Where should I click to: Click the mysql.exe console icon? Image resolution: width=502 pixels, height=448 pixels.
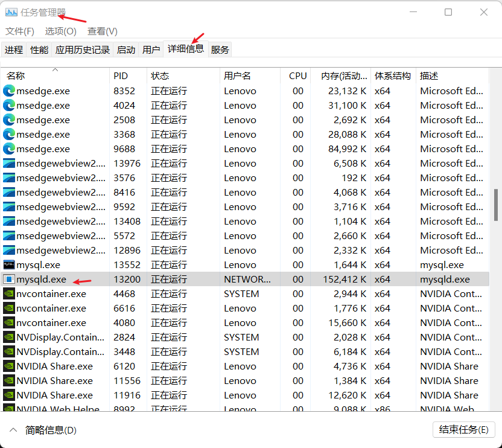click(9, 264)
